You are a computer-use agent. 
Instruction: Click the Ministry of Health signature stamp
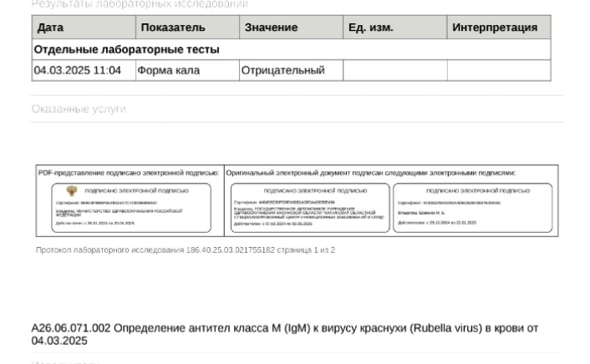pyautogui.click(x=131, y=208)
